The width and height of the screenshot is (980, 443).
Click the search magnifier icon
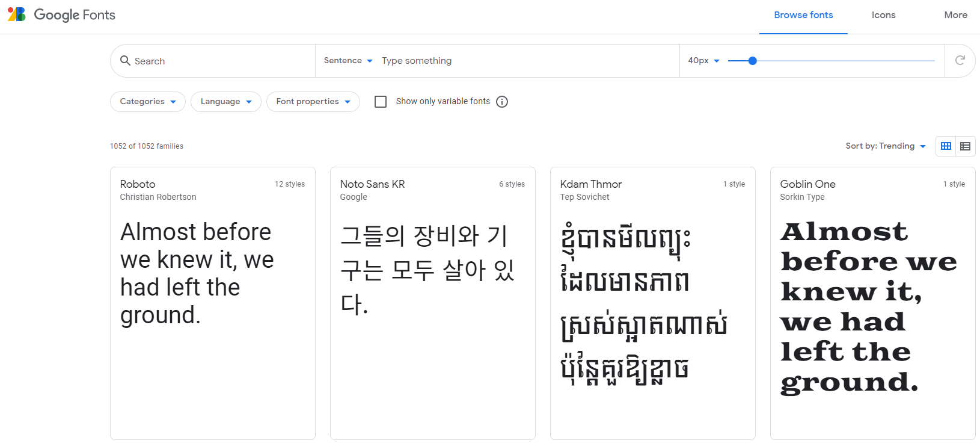[x=125, y=61]
